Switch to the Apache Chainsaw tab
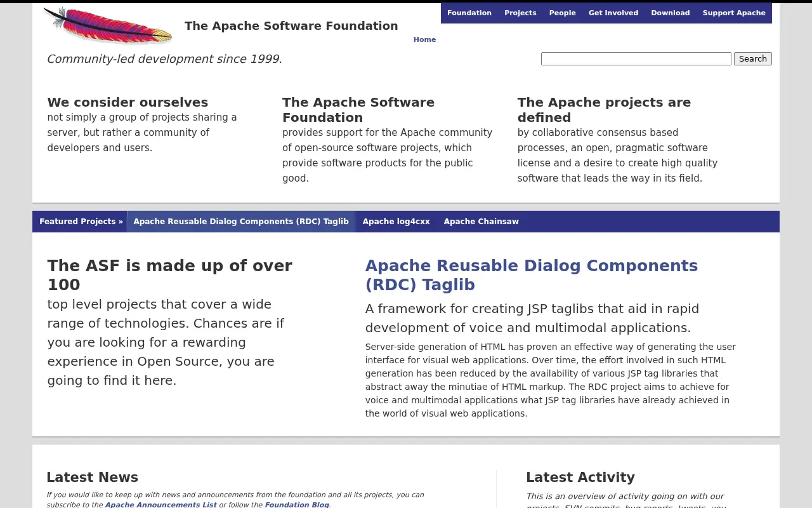This screenshot has height=508, width=812. [481, 222]
